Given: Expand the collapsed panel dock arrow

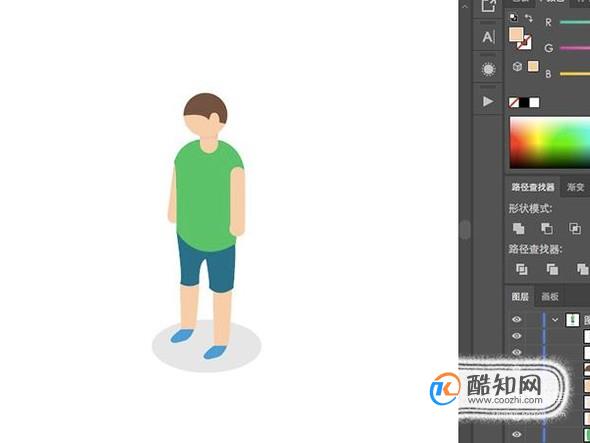Looking at the screenshot, I should coord(465,6).
